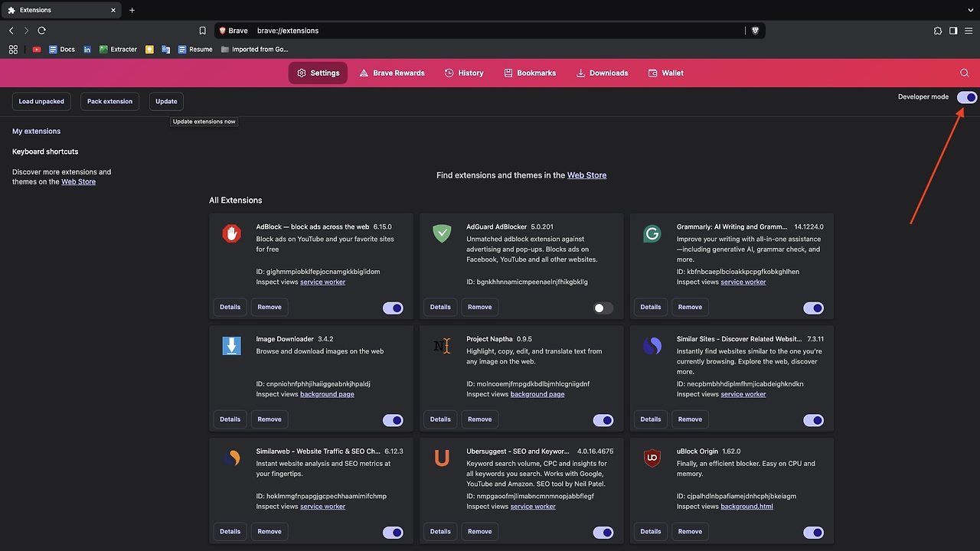
Task: Open the History tab
Action: pos(464,73)
